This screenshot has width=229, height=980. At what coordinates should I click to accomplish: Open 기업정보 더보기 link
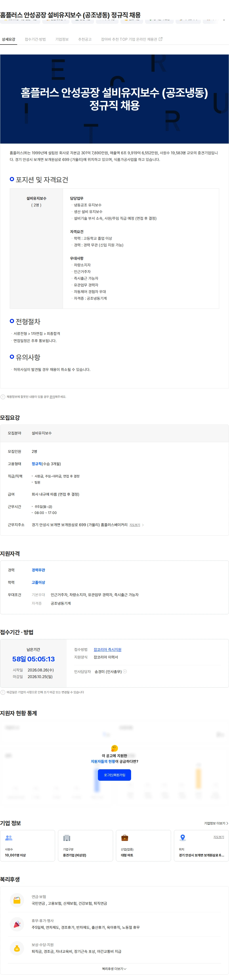click(216, 823)
